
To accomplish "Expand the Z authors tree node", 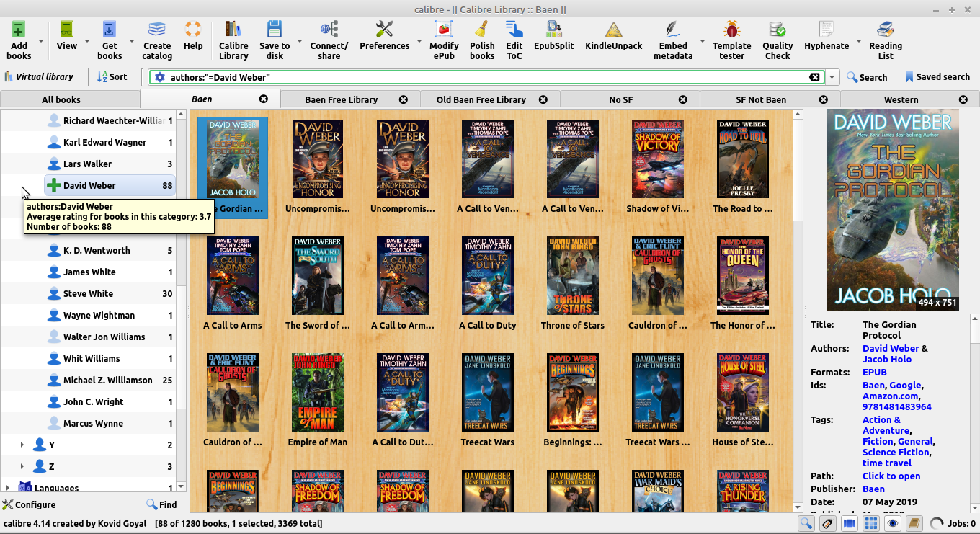I will coord(22,466).
